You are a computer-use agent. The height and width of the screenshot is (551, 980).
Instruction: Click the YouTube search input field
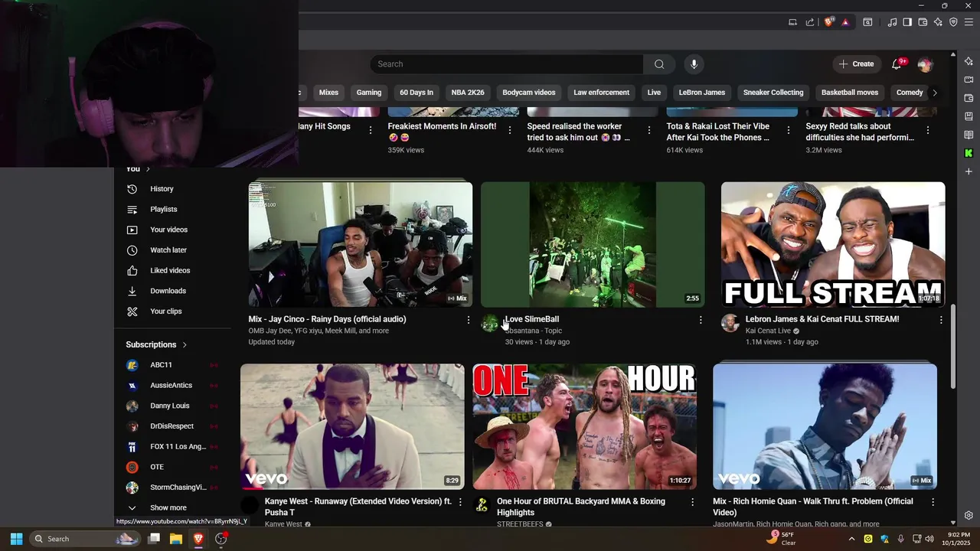[507, 64]
